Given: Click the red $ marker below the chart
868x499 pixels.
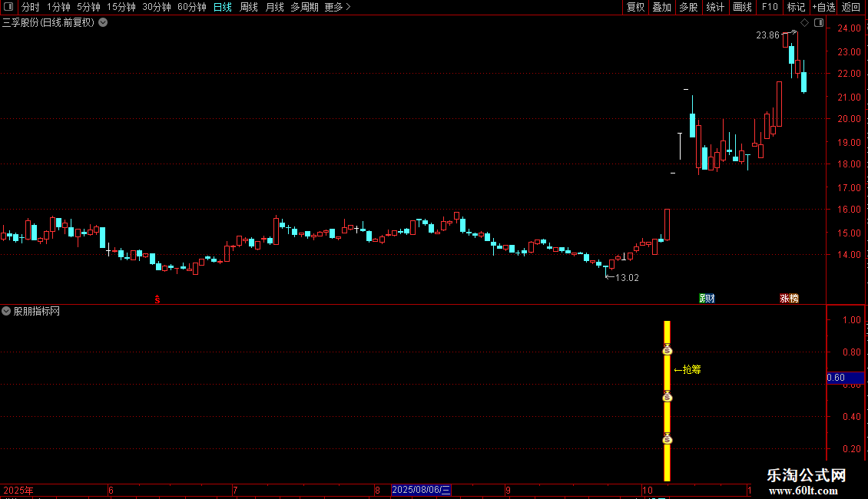Looking at the screenshot, I should (157, 299).
